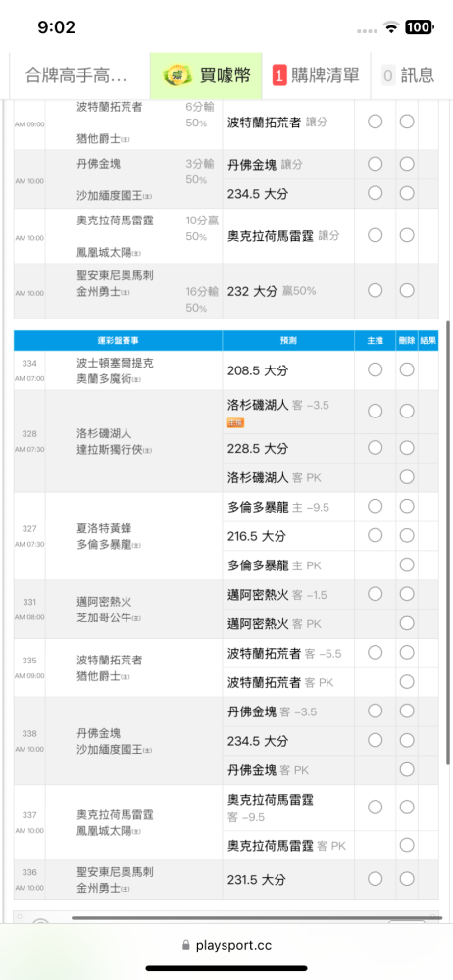Select 刪除 radio for 奧克拉荷馬雷霆 讓分
The height and width of the screenshot is (980, 453).
(x=407, y=235)
